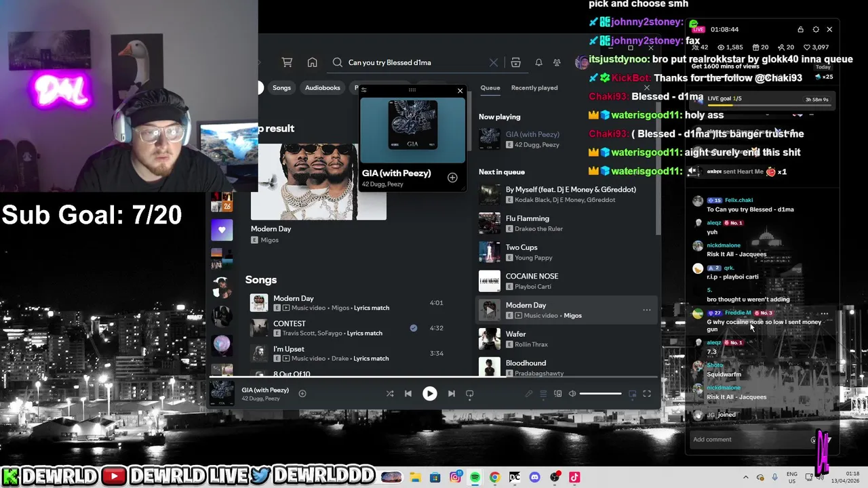Image resolution: width=868 pixels, height=488 pixels.
Task: Open the pink sphere playlist in sidebar
Action: [x=221, y=345]
